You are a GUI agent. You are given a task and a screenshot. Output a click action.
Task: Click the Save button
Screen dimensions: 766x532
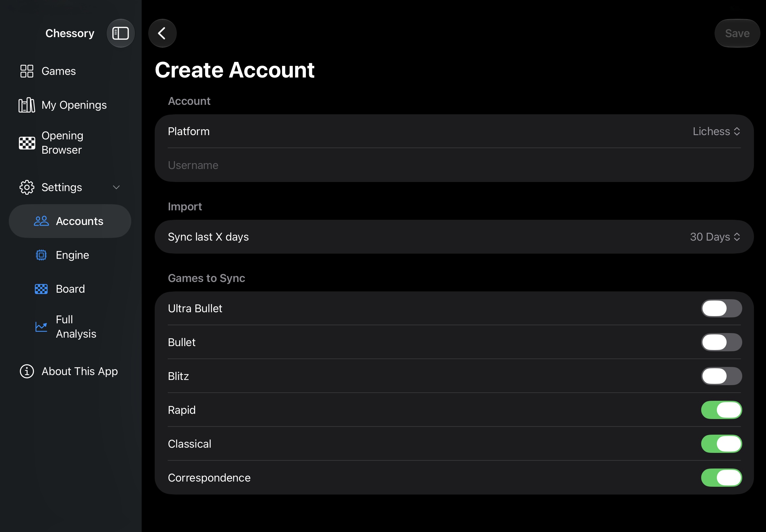tap(737, 33)
